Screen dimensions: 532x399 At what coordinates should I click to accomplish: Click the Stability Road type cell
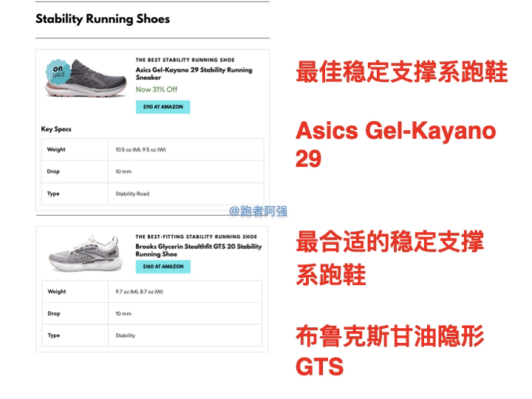[x=132, y=194]
